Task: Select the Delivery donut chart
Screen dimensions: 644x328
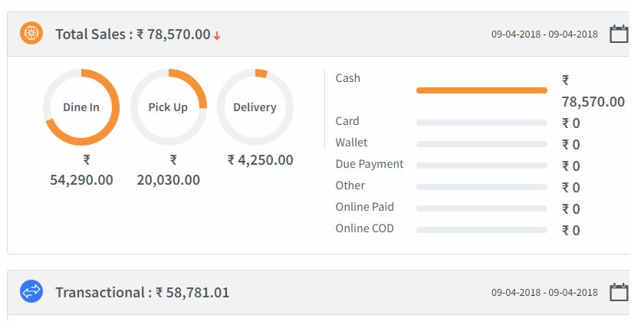Action: (x=255, y=107)
